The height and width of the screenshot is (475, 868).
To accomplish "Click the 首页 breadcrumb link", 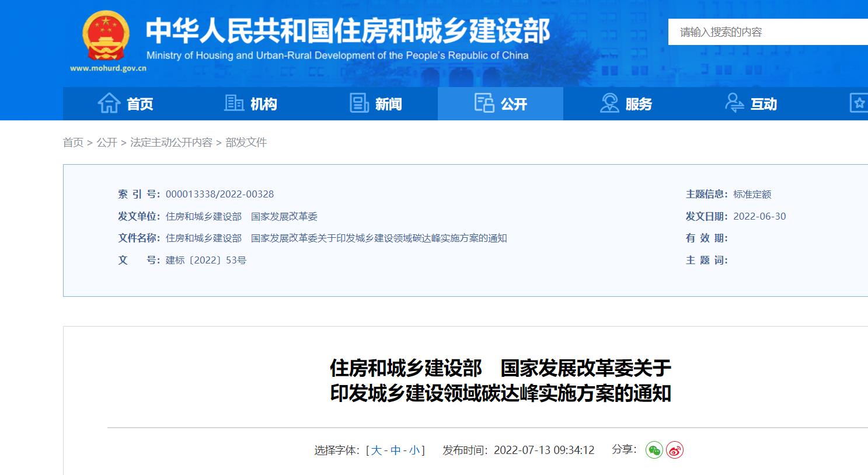I will point(73,142).
